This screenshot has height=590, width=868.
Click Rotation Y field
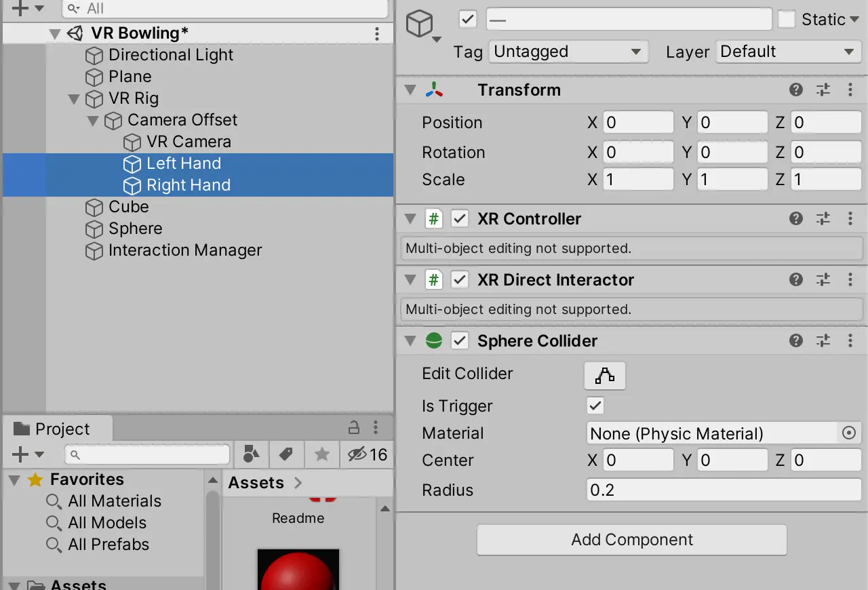(x=732, y=153)
